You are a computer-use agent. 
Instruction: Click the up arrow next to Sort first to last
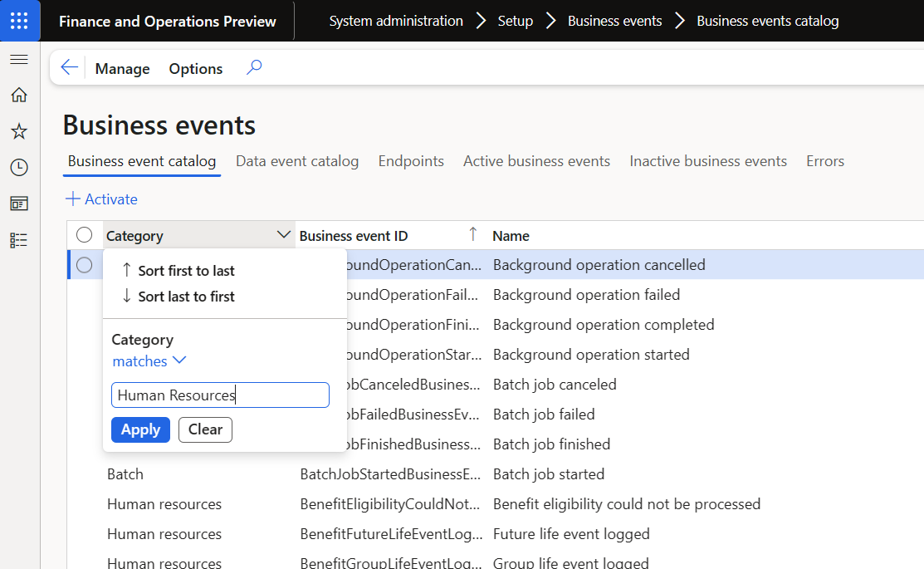[x=126, y=270]
